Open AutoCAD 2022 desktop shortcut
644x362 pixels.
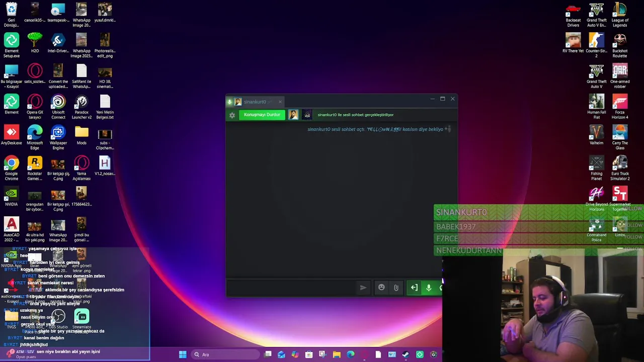click(x=11, y=230)
